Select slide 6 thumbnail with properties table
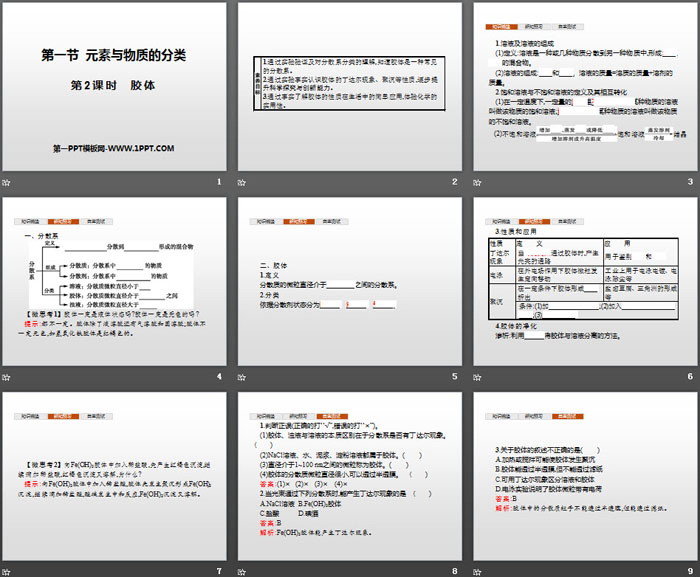Image resolution: width=700 pixels, height=577 pixels. 585,283
